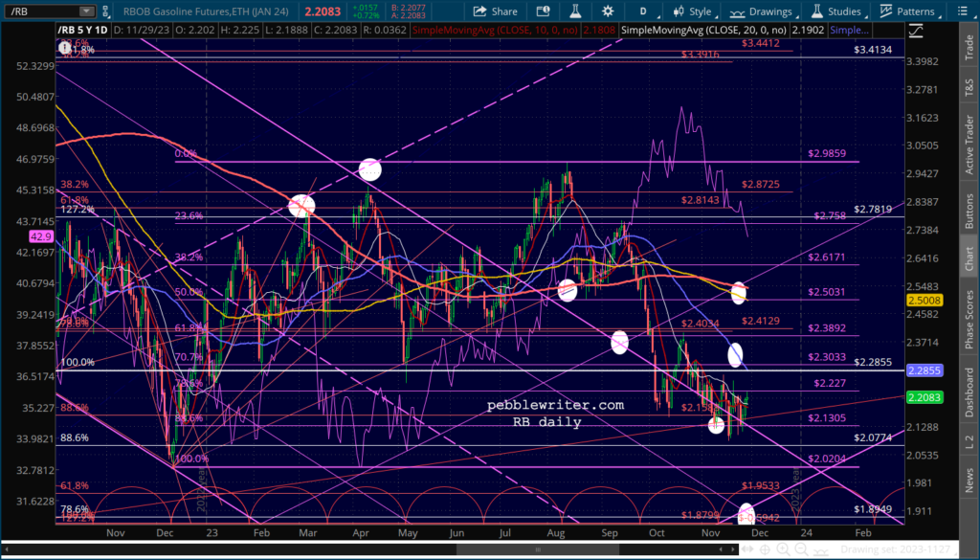
Task: Open the Studies menu
Action: click(838, 11)
